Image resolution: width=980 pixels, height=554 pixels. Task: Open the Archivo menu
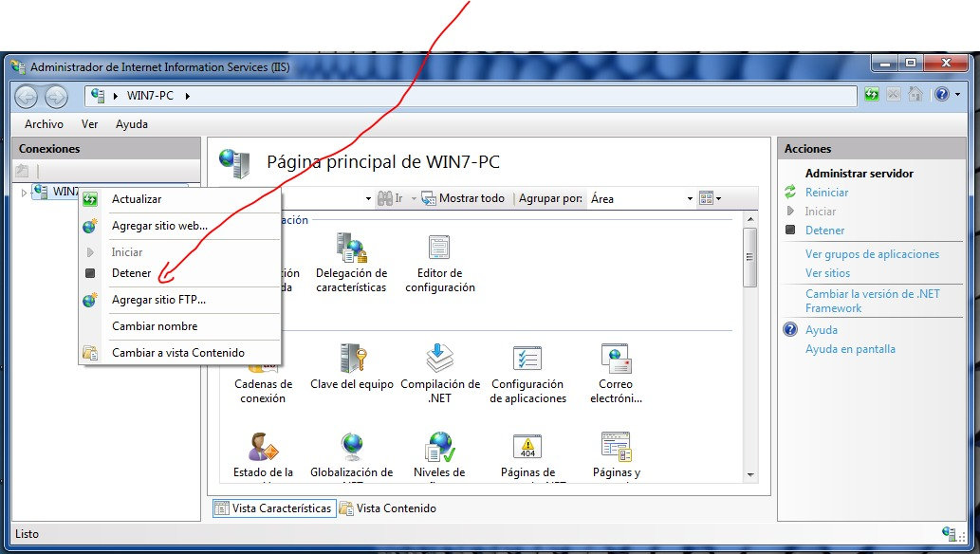tap(44, 124)
